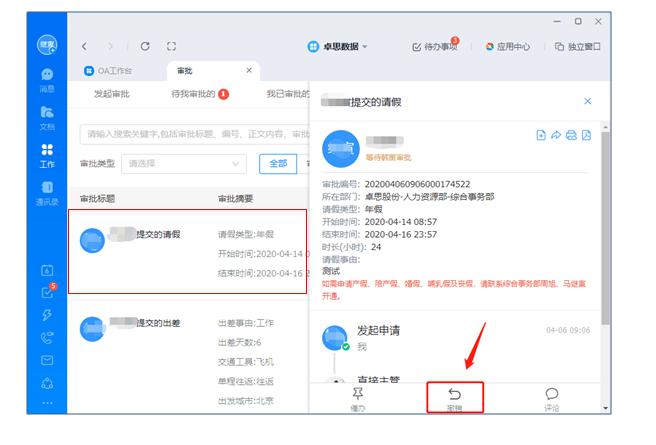Click the PDF export icon in detail
This screenshot has height=445, width=656.
click(x=586, y=135)
